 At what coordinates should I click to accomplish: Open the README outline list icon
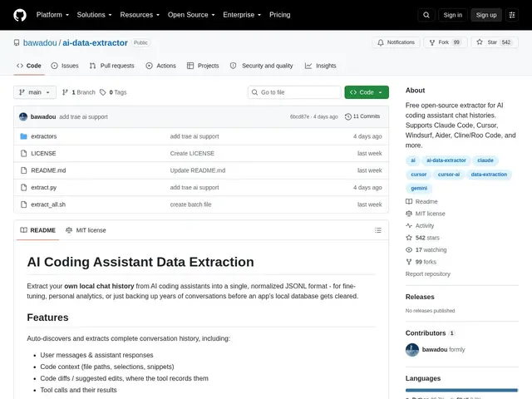click(378, 230)
